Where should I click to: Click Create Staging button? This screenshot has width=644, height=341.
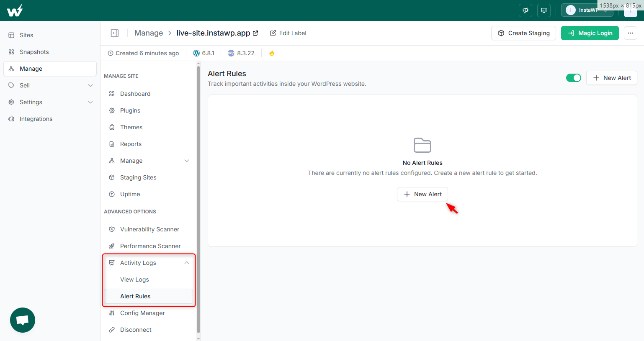523,33
